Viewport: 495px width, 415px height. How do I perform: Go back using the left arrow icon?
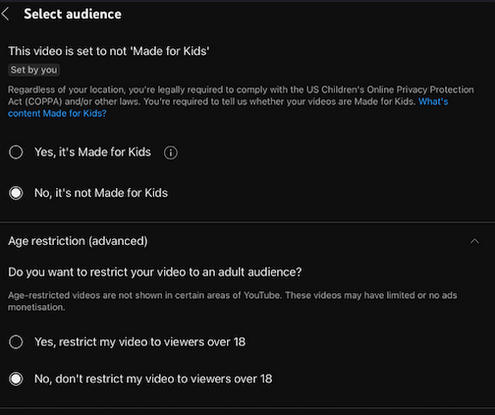click(x=5, y=14)
